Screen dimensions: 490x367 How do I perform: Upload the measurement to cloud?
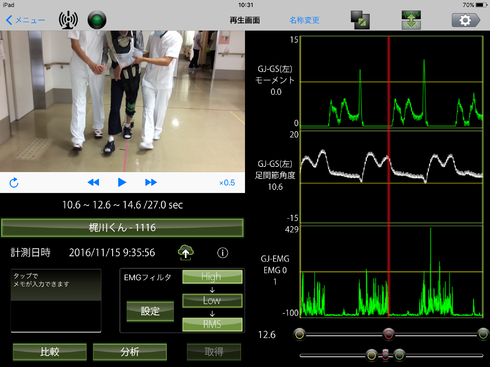[186, 253]
